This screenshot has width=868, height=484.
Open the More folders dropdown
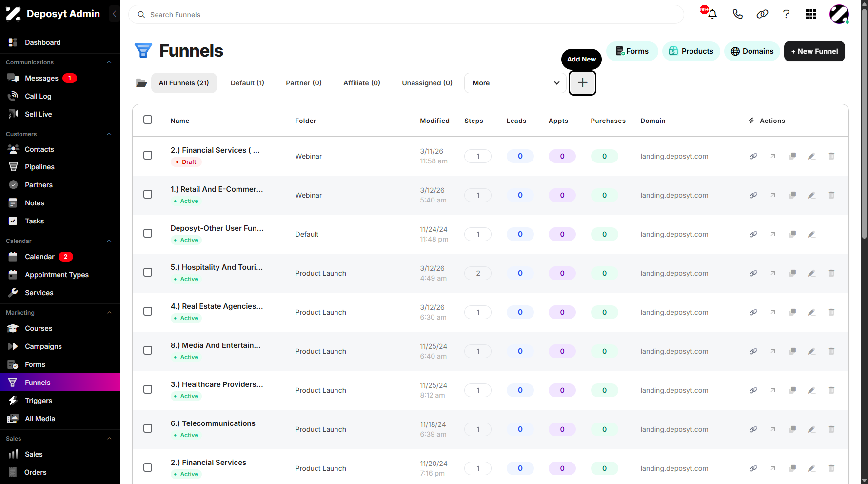click(x=515, y=83)
